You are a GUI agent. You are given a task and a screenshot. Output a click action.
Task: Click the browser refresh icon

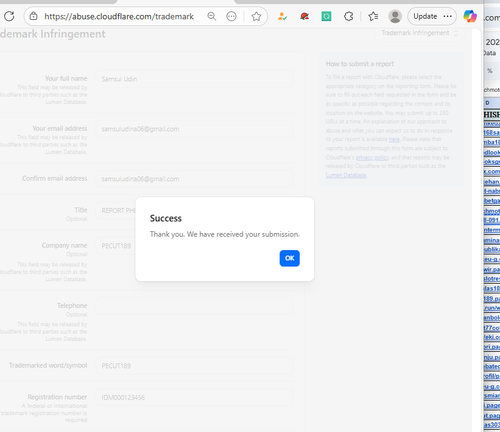point(9,16)
